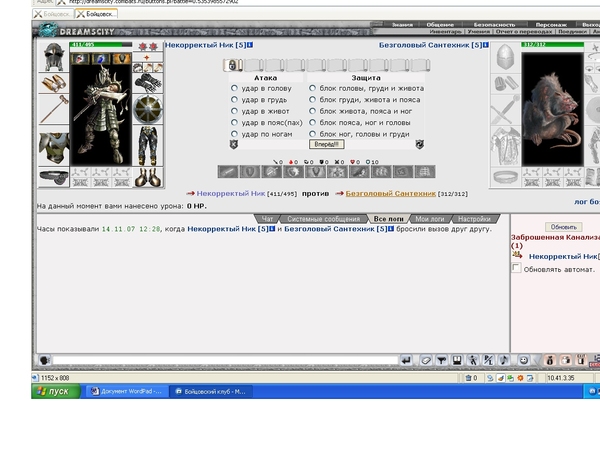This screenshot has height=450, width=600.
Task: Switch to 'Все логи' tab
Action: (388, 219)
